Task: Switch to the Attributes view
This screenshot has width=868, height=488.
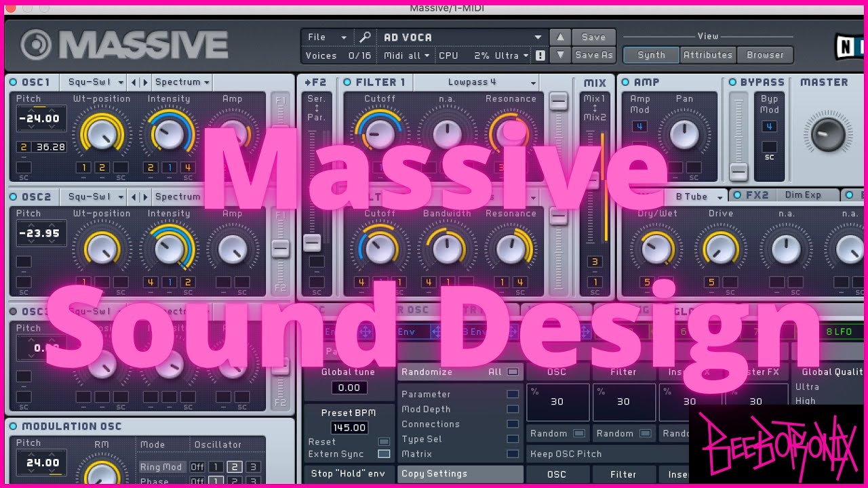Action: [707, 55]
